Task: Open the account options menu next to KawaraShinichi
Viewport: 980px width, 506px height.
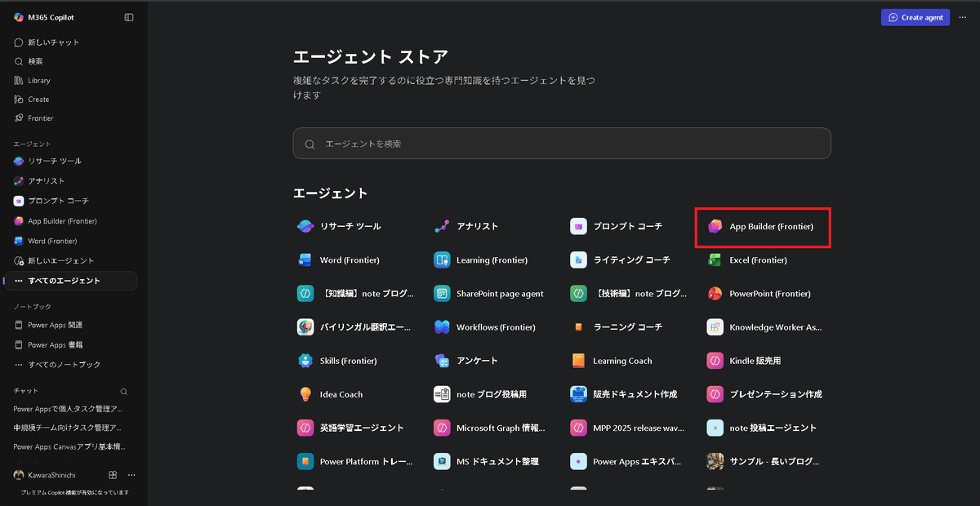Action: 131,474
